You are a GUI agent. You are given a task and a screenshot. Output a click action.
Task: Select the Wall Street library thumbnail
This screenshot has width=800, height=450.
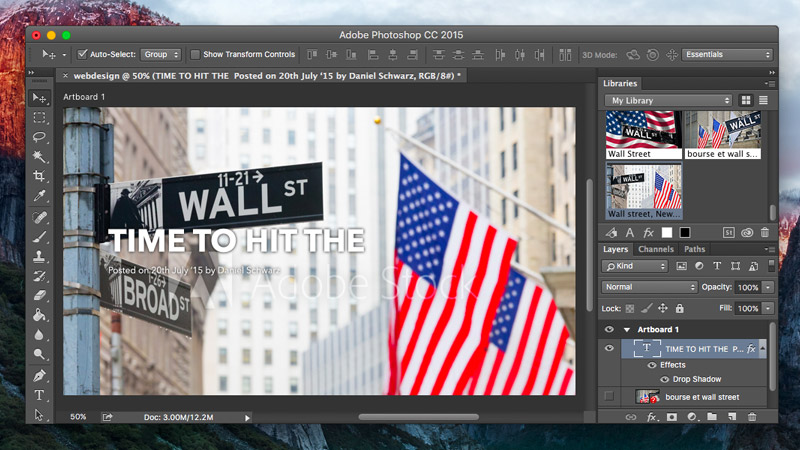[x=644, y=135]
